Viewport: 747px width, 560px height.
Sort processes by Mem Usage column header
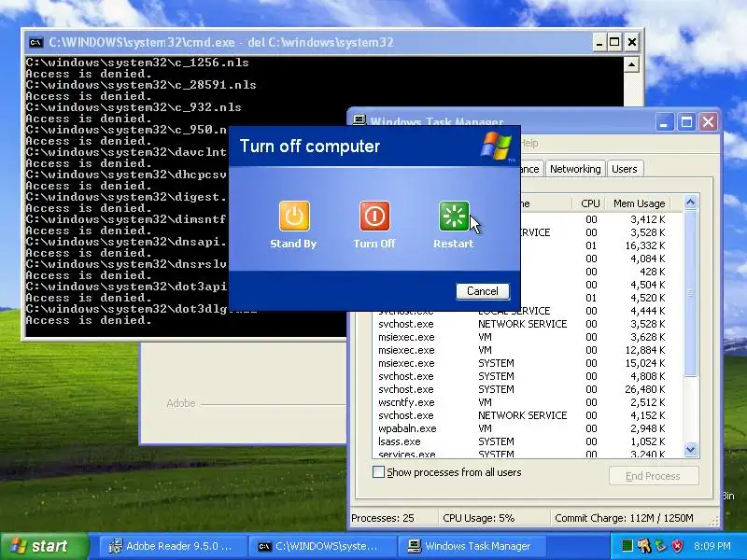coord(639,203)
